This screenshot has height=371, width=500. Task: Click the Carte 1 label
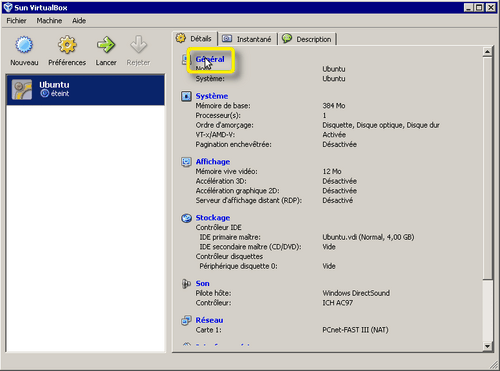(208, 330)
